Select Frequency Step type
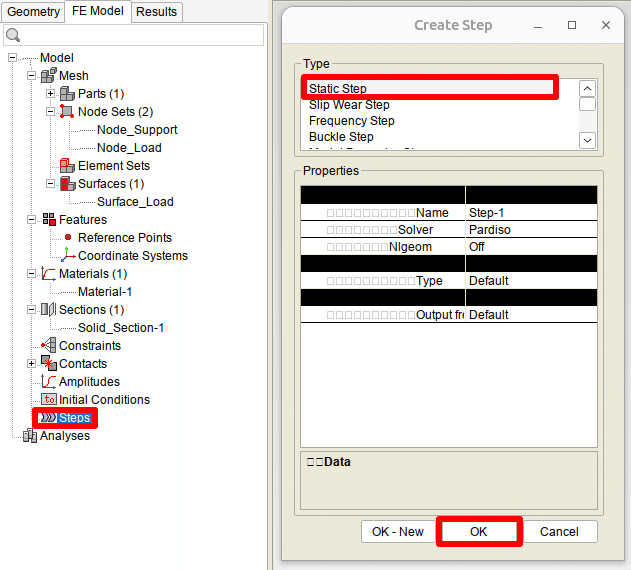The height and width of the screenshot is (570, 631). [440, 121]
